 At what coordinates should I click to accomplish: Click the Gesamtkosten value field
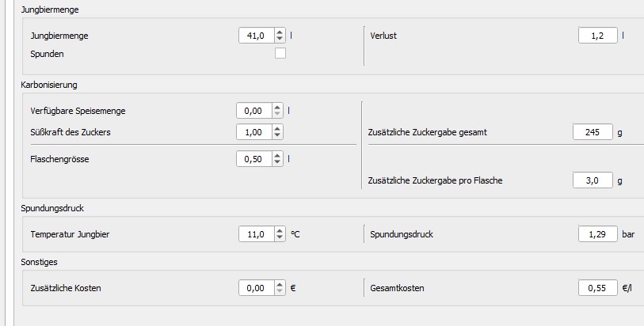pyautogui.click(x=597, y=288)
